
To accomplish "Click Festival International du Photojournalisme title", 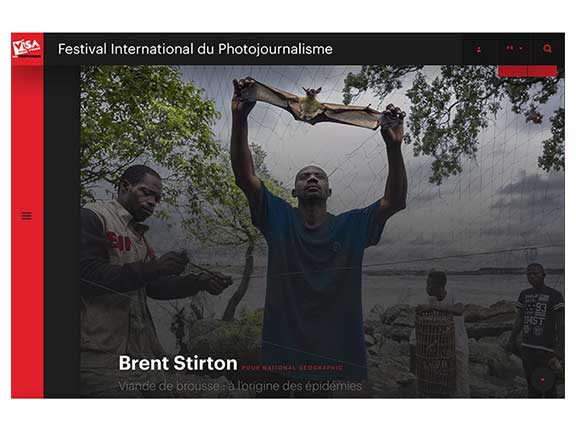I will pos(195,49).
